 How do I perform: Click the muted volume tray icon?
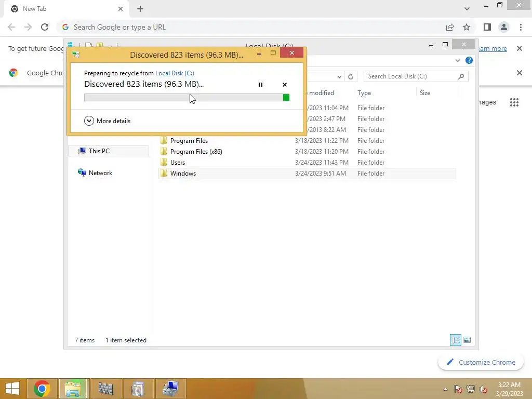coord(483,389)
